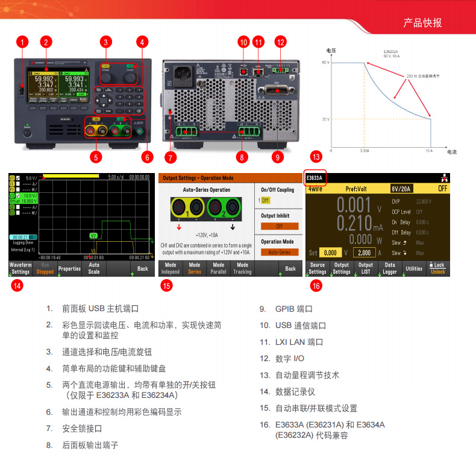Click the Auto Scale softkey
Viewport: 476px width, 457px height.
click(94, 268)
